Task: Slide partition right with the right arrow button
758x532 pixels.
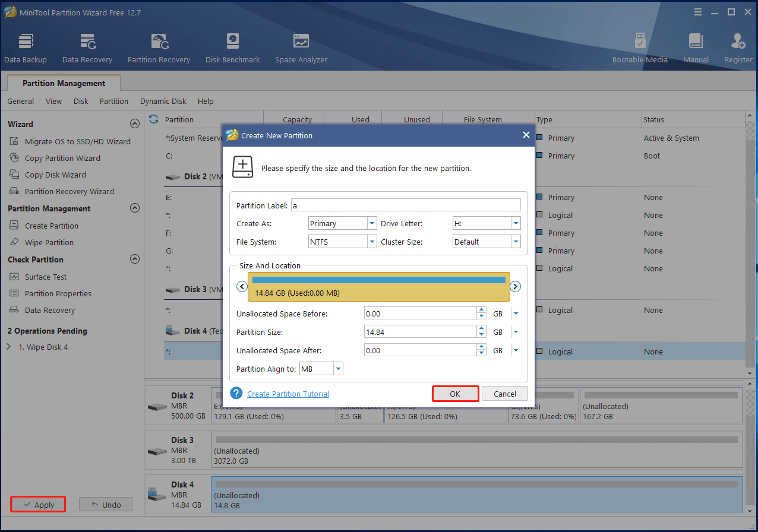Action: [x=516, y=287]
